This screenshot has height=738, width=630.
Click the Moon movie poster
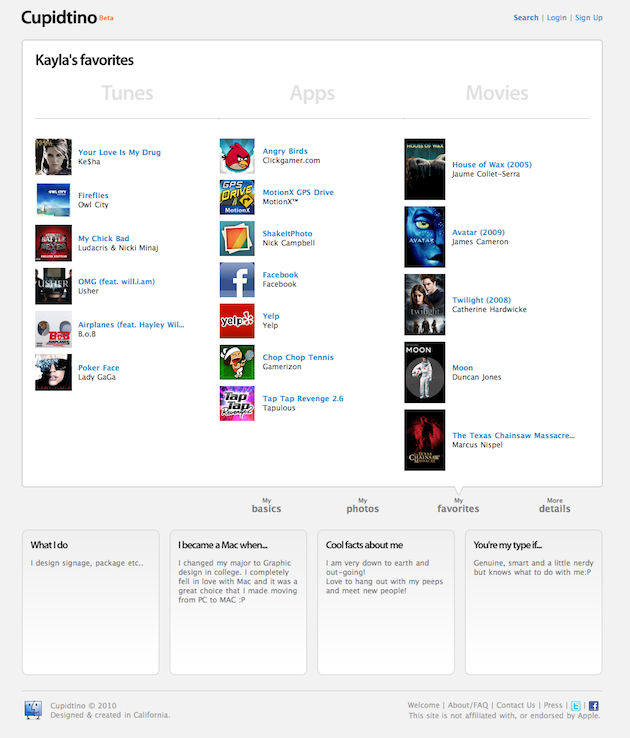coord(425,372)
